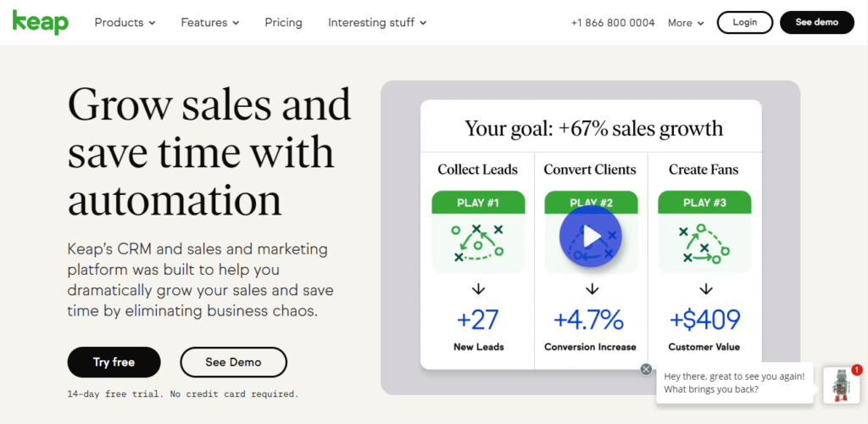This screenshot has height=424, width=868.
Task: Click the arrow below Play #3
Action: tap(704, 290)
